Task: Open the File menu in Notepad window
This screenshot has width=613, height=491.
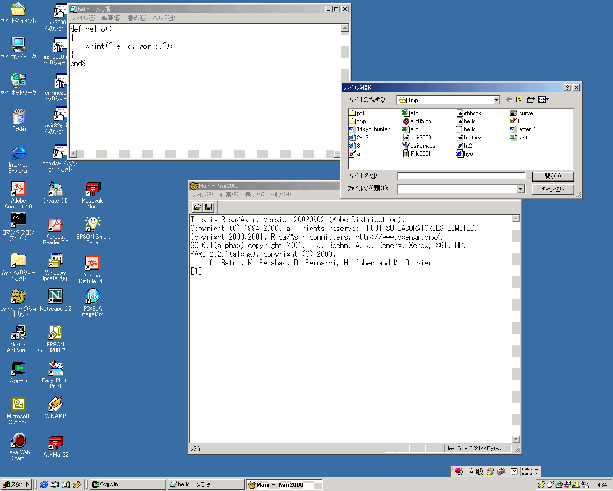Action: [83, 18]
